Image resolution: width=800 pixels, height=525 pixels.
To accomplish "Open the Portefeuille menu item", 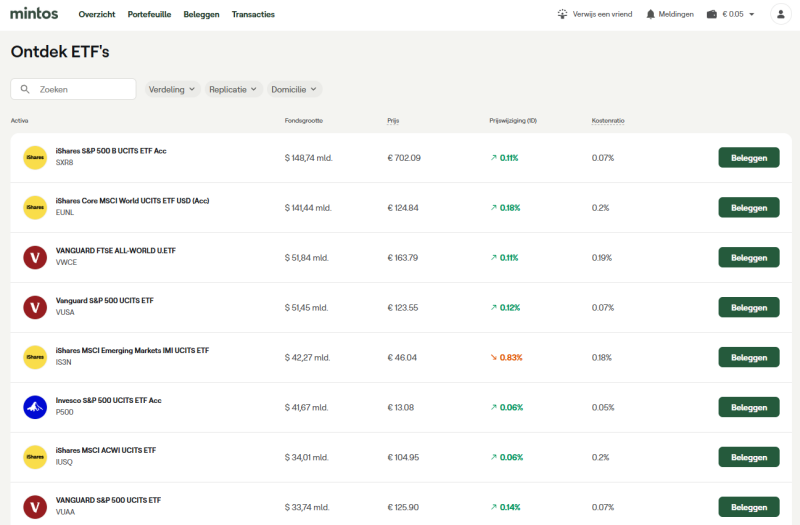I will [149, 14].
